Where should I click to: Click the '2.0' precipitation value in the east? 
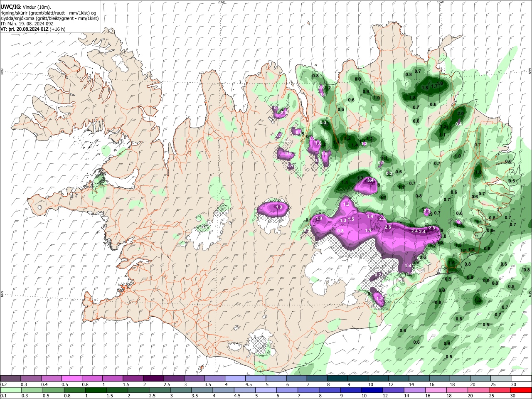tap(460, 113)
